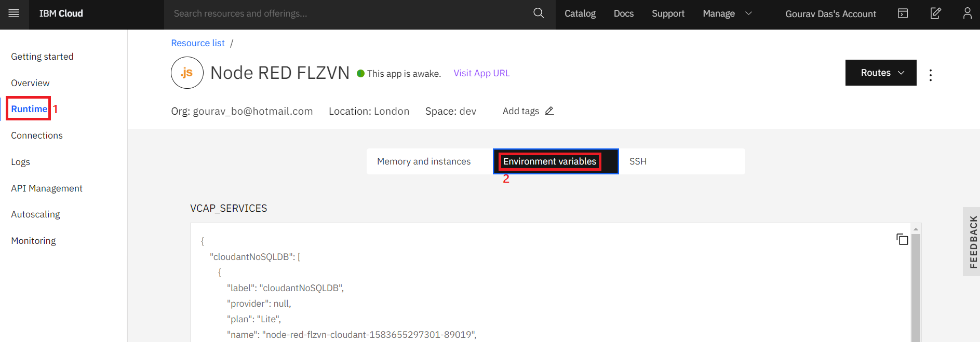Expand the Routes dropdown button
980x342 pixels.
881,73
